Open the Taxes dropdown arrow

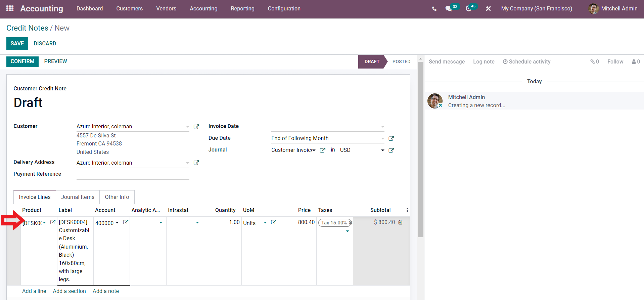pos(348,231)
